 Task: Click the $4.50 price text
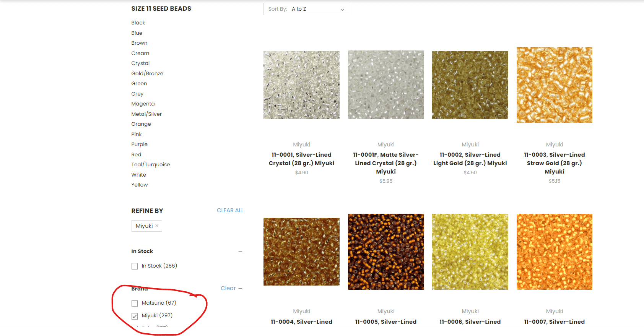click(470, 173)
